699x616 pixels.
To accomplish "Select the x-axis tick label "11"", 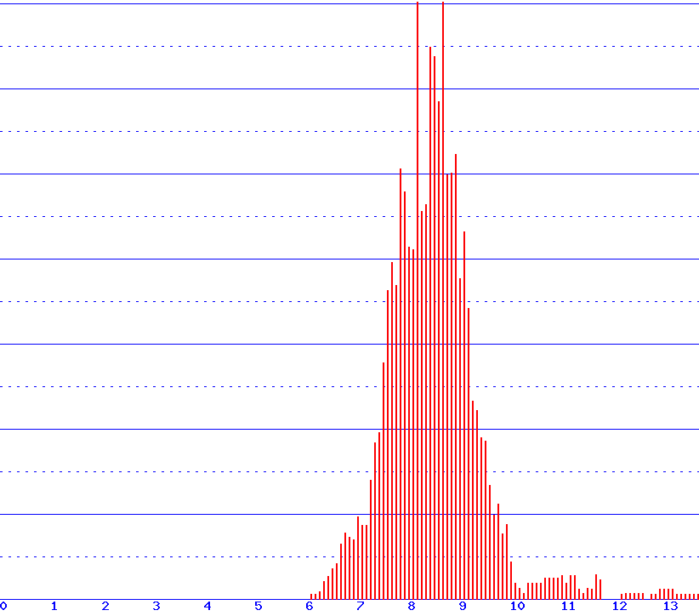I will click(x=568, y=606).
